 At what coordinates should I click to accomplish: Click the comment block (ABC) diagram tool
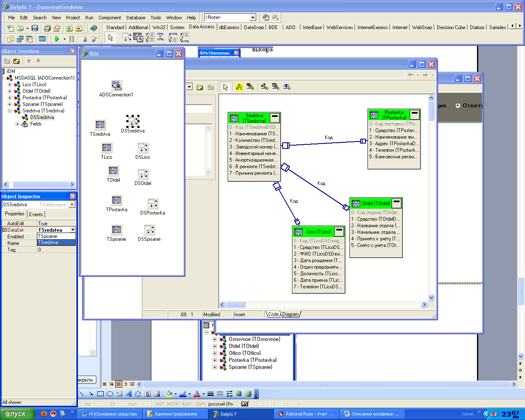(240, 87)
